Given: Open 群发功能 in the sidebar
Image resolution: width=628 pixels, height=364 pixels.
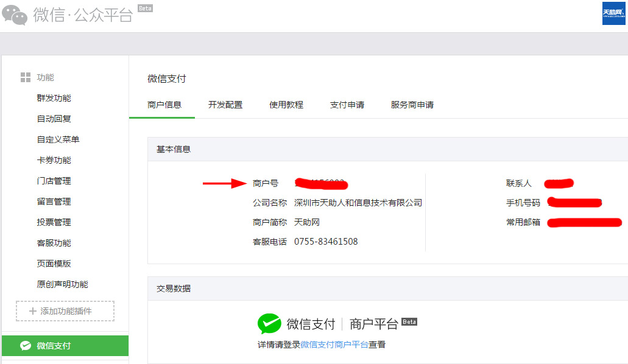Looking at the screenshot, I should (54, 98).
